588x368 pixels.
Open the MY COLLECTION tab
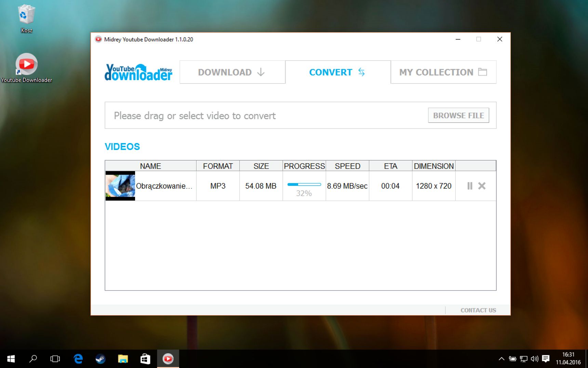(443, 72)
